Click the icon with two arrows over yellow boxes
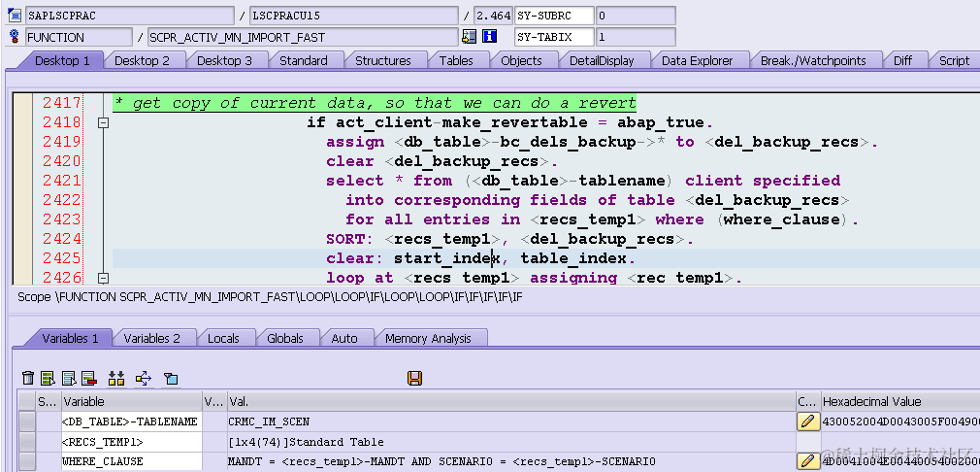The image size is (980, 472). pyautogui.click(x=116, y=378)
